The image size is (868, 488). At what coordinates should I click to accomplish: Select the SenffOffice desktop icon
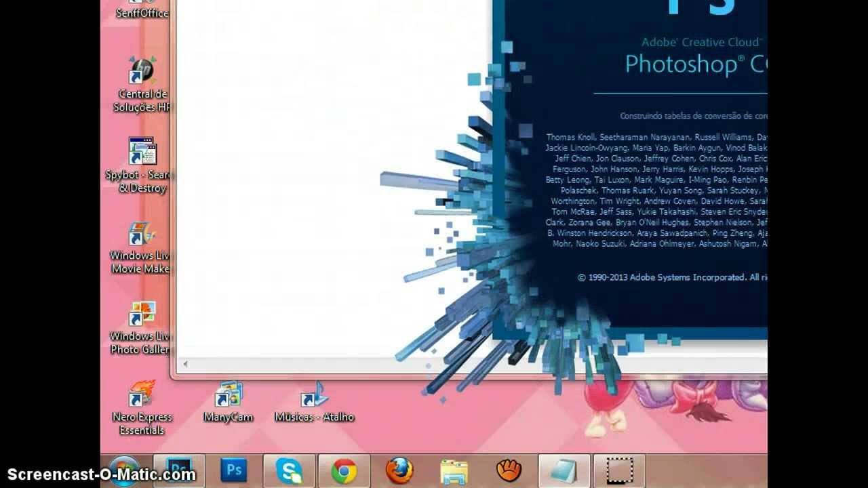pos(142,9)
